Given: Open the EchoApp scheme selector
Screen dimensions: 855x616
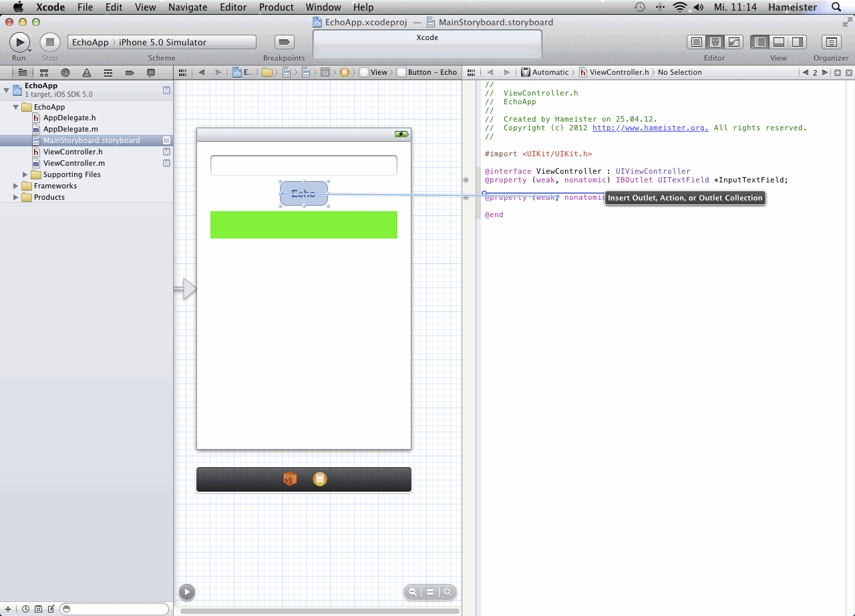Looking at the screenshot, I should click(90, 42).
